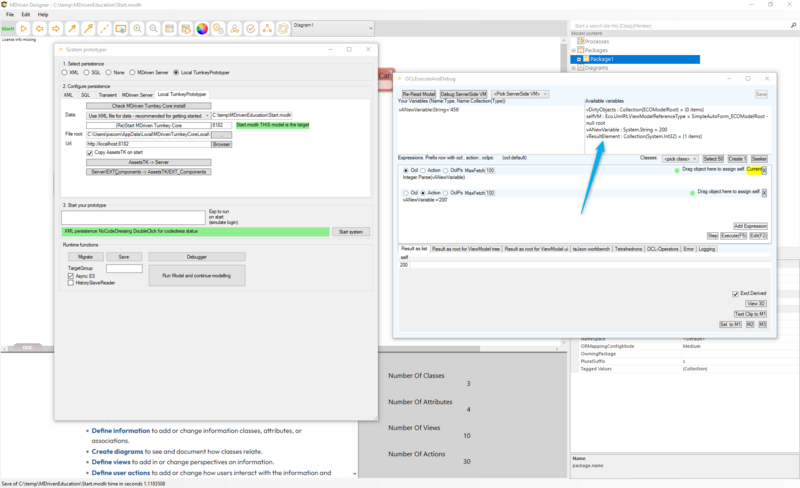Open the color wheel icon in toolbar

(203, 29)
